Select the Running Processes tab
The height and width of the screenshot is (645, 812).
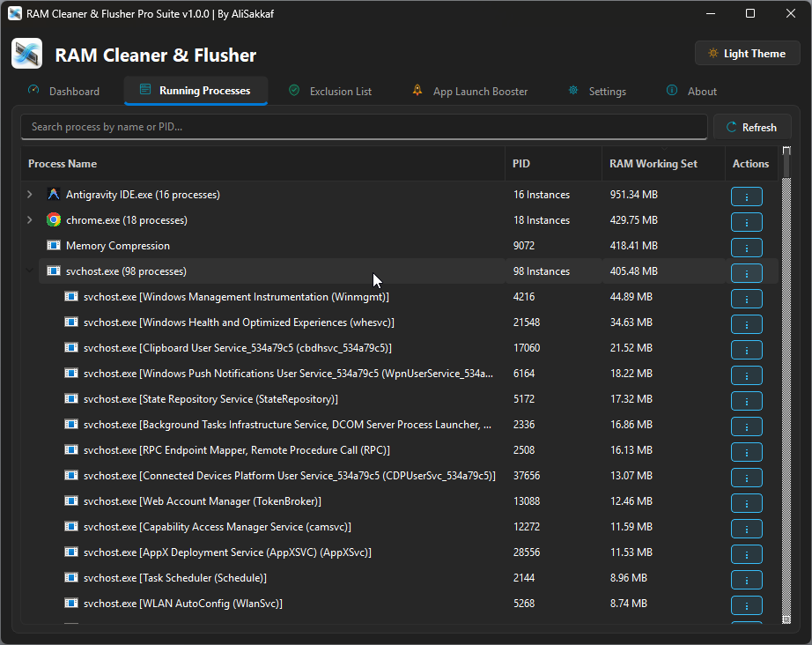(x=196, y=91)
